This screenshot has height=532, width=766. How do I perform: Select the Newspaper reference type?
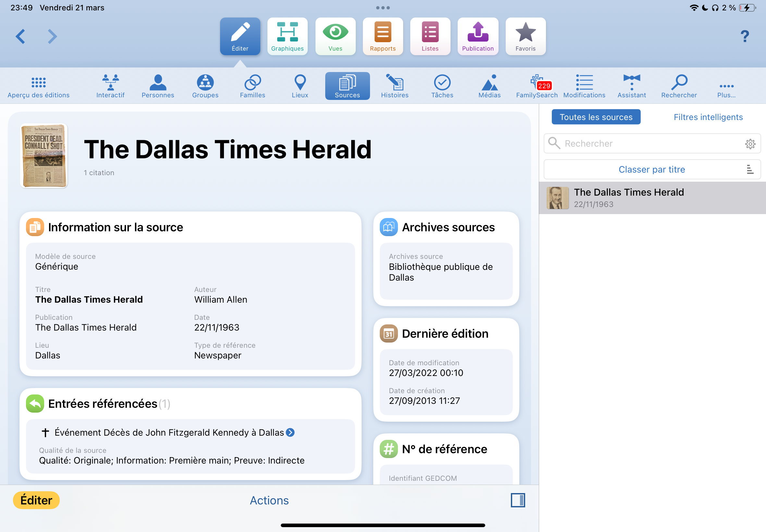(x=218, y=355)
